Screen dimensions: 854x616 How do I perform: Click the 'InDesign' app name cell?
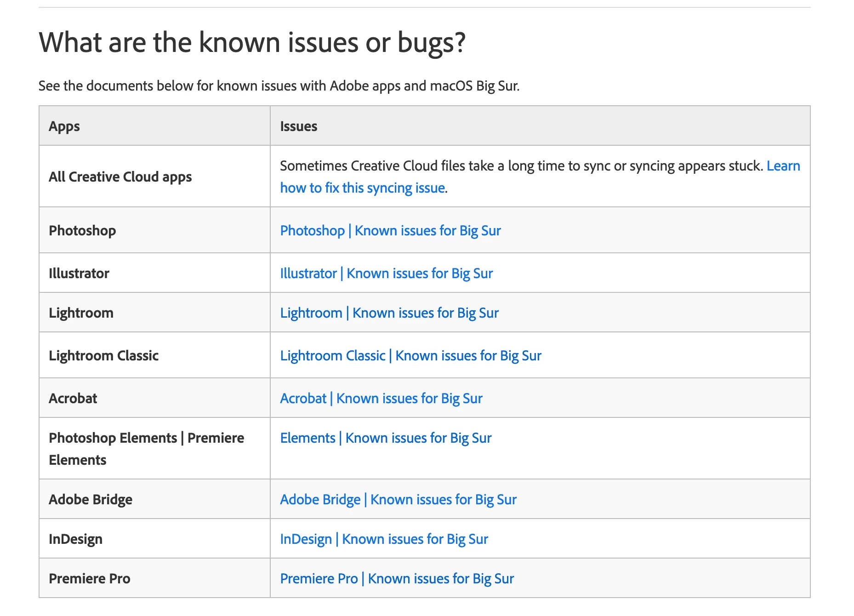154,539
